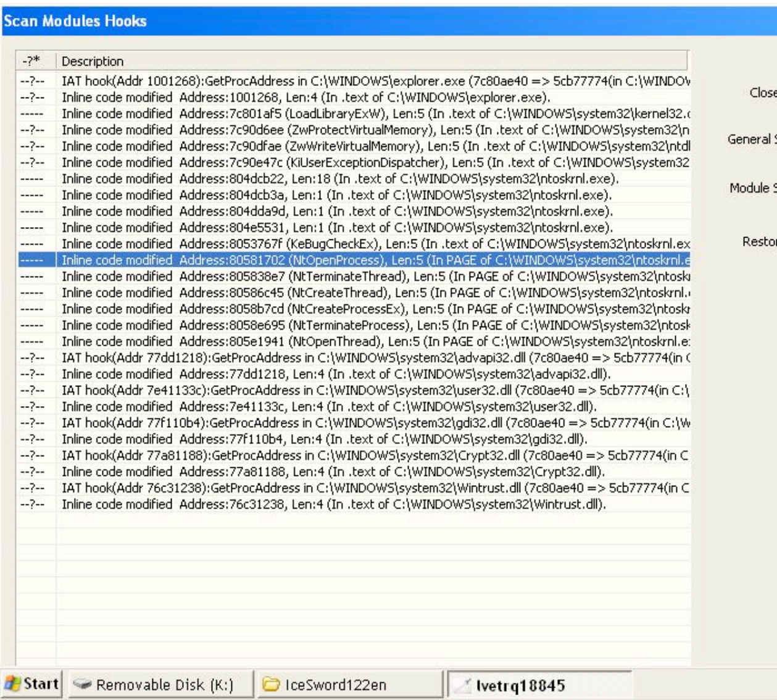This screenshot has height=700, width=777.
Task: Select the NtOpenProcess inline hook row
Action: click(370, 260)
